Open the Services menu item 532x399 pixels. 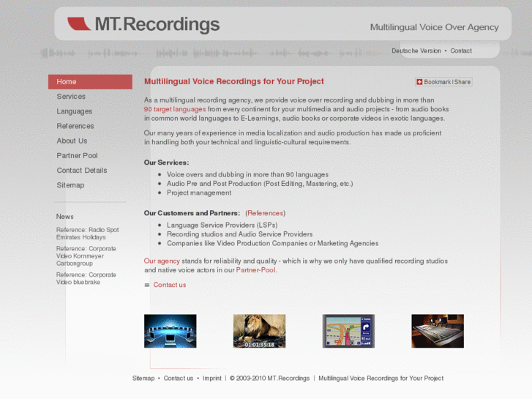point(71,97)
